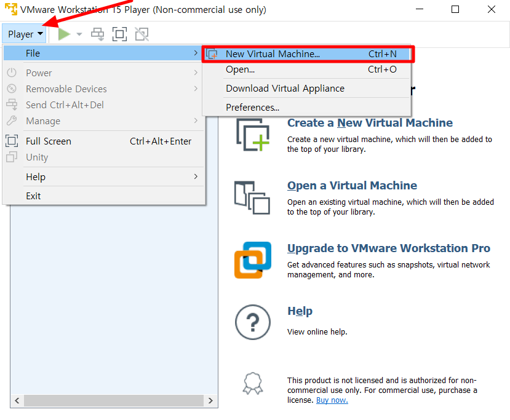Expand the Help submenu chevron

coord(196,176)
